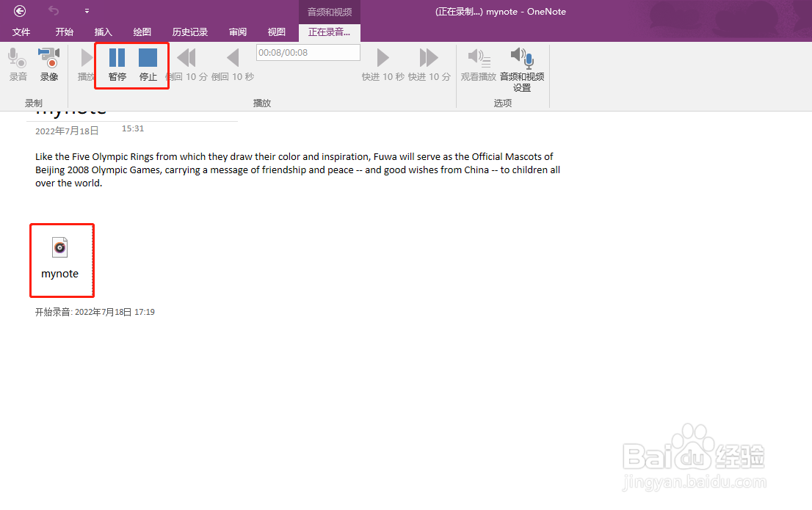Toggle the 观看播放 option
The width and height of the screenshot is (812, 510).
[x=479, y=65]
